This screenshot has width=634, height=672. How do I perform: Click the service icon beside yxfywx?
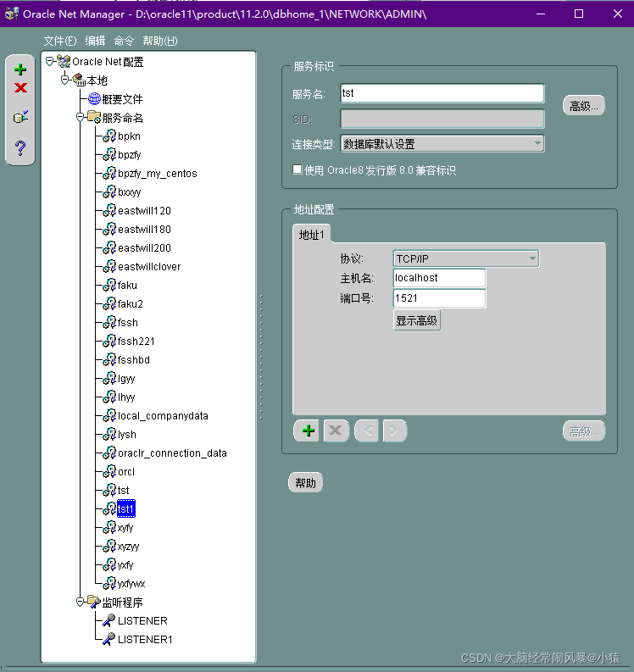click(109, 583)
